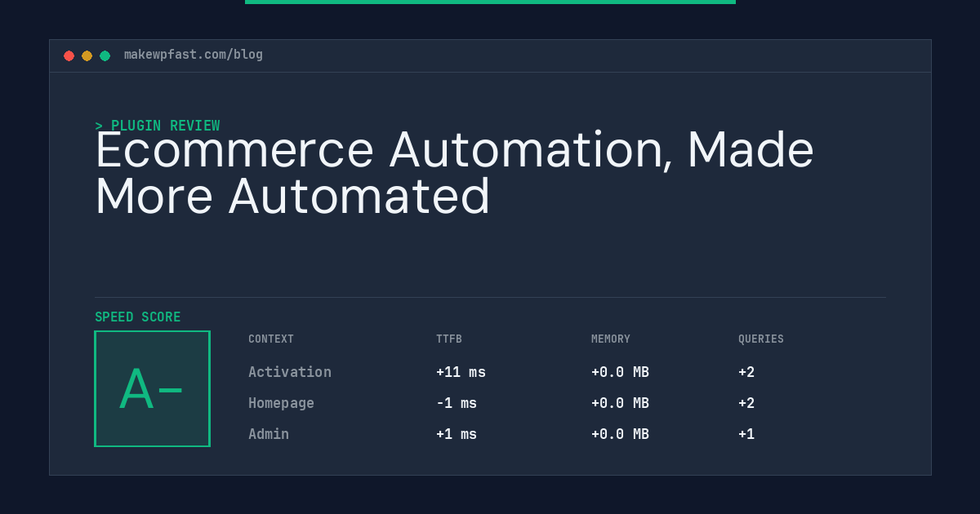This screenshot has width=980, height=514.
Task: Click Homepage row memory +0.0 MB
Action: [620, 403]
